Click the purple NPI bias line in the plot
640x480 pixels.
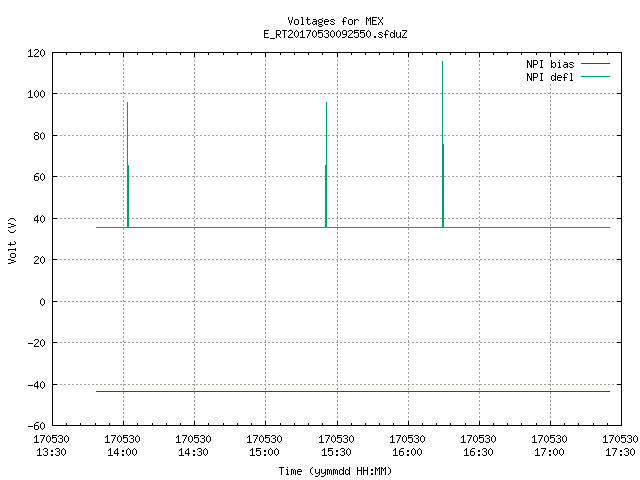(x=353, y=391)
